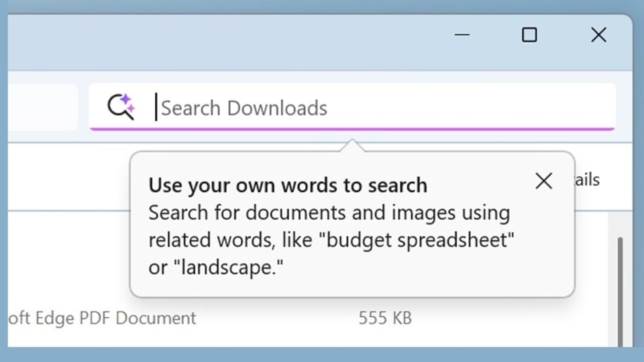Close the File Explorer window

click(598, 35)
